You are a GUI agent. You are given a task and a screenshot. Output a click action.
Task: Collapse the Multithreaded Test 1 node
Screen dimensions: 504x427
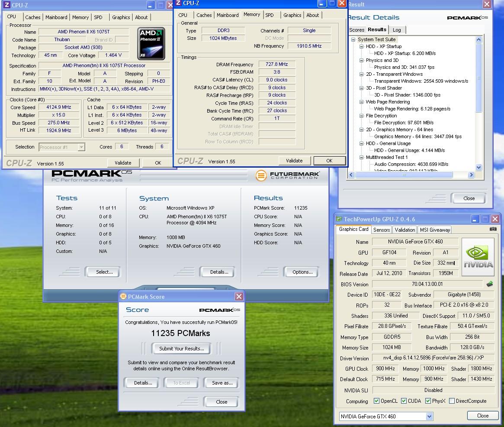(x=361, y=157)
